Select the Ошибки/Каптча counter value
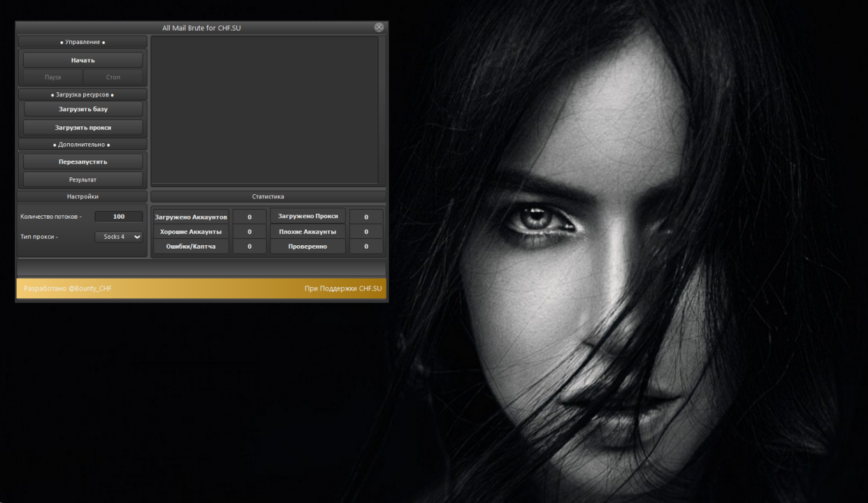This screenshot has width=868, height=503. click(x=249, y=247)
